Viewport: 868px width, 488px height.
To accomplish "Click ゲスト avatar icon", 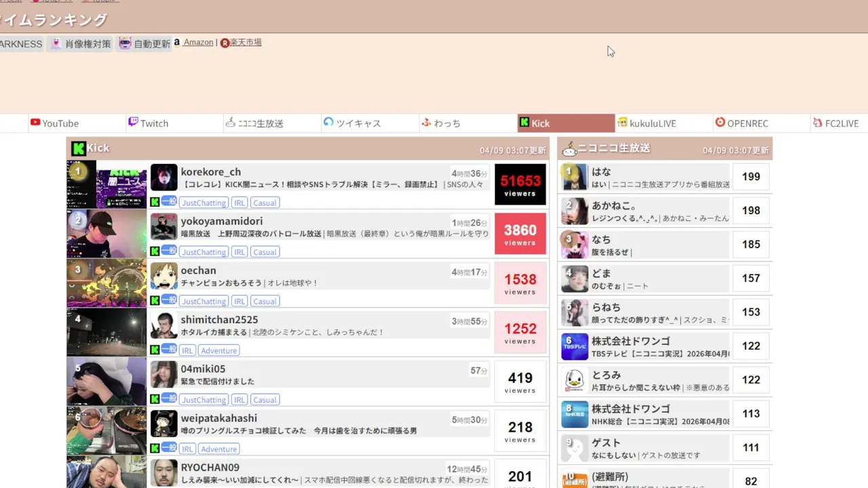I will pyautogui.click(x=574, y=448).
